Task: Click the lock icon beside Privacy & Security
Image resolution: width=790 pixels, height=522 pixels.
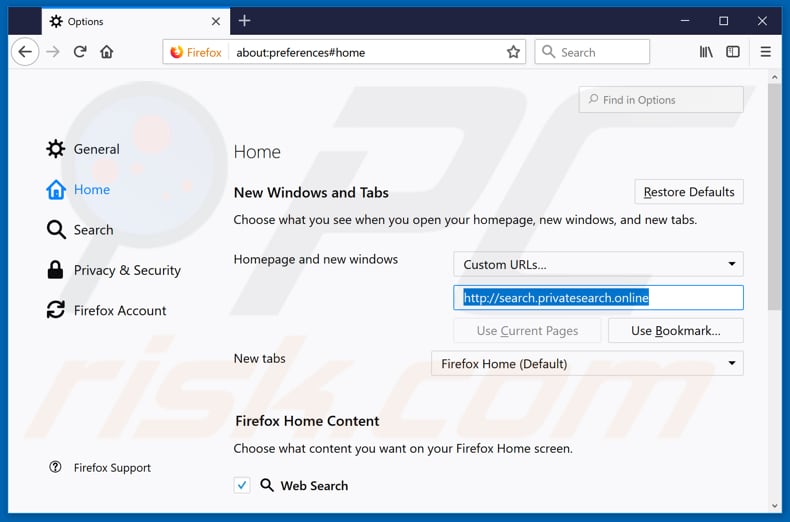Action: pos(55,270)
